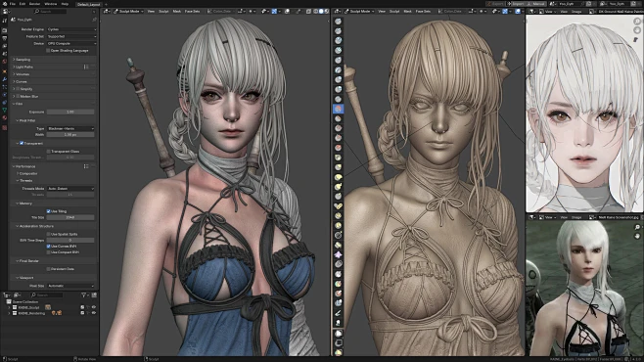The image size is (644, 362).
Task: Open Render Engine Cycles dropdown
Action: click(71, 29)
